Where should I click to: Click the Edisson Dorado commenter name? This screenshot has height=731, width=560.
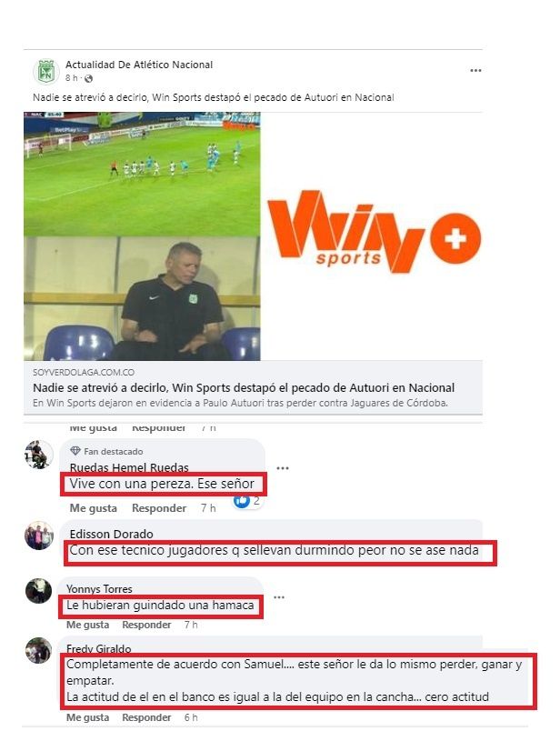[x=112, y=534]
